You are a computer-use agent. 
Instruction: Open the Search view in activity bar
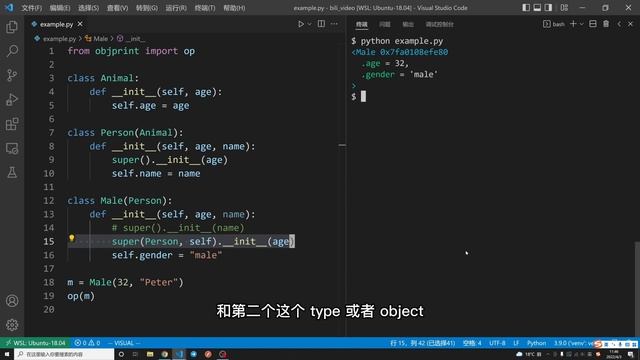12,51
